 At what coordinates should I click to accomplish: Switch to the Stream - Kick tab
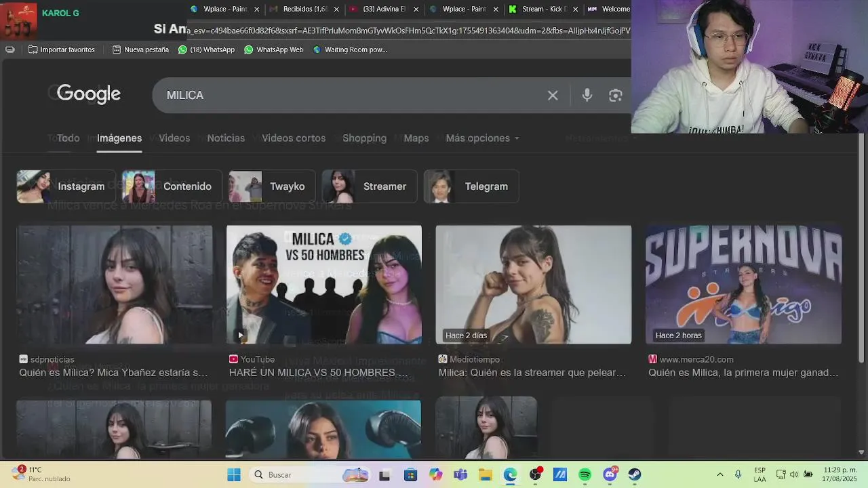(x=542, y=9)
